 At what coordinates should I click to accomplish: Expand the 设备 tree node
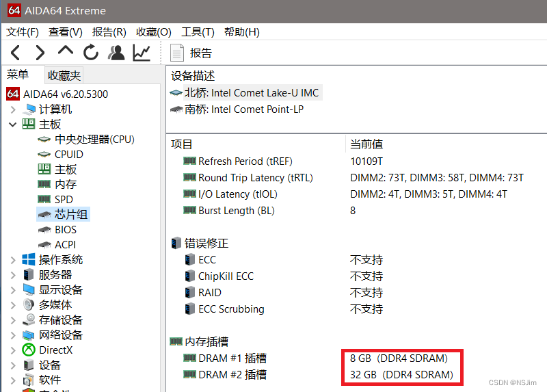click(x=13, y=365)
